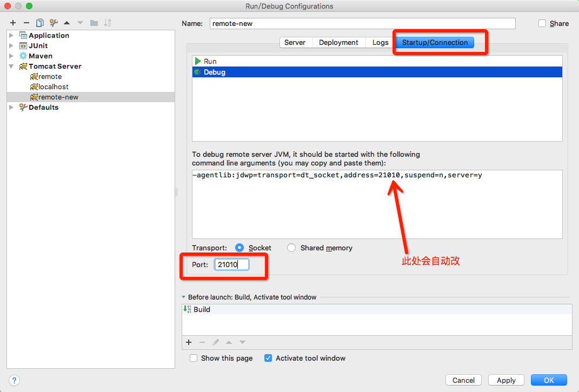
Task: Open help with question mark icon
Action: tap(14, 380)
